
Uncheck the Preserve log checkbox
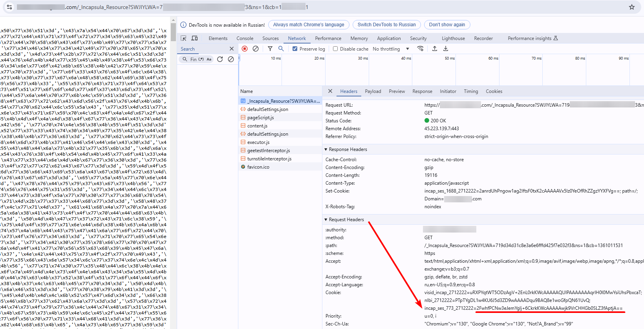295,49
